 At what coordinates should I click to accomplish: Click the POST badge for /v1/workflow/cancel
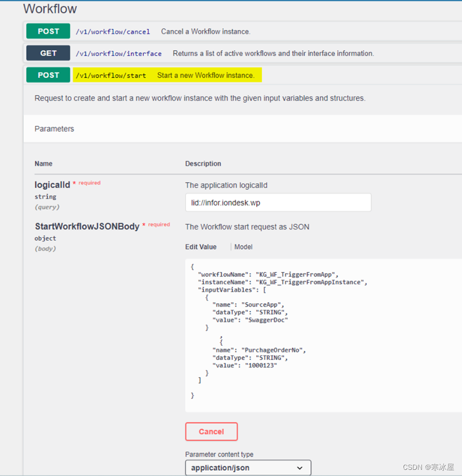click(48, 31)
